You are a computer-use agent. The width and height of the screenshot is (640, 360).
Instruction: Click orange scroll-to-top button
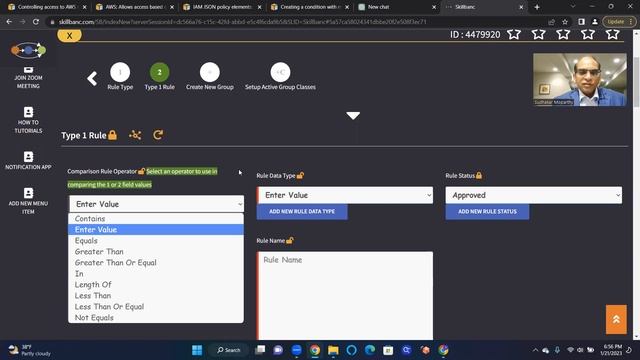click(x=616, y=319)
